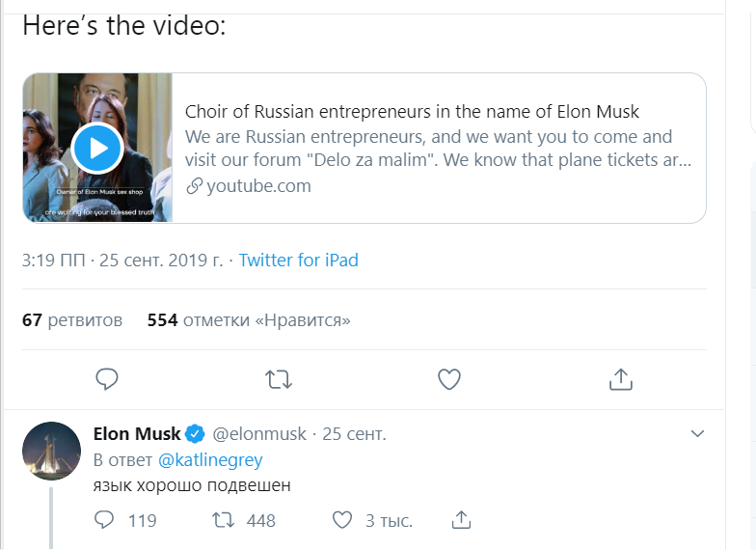
Task: Click the @elonmusk handle
Action: tap(259, 434)
